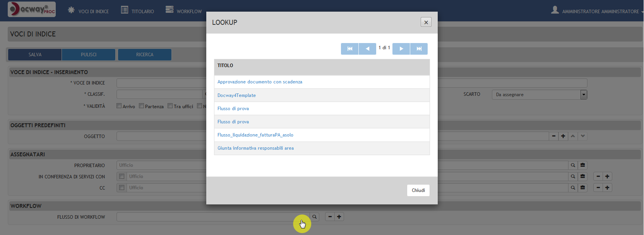
Task: Check the box in the CC row
Action: (122, 188)
